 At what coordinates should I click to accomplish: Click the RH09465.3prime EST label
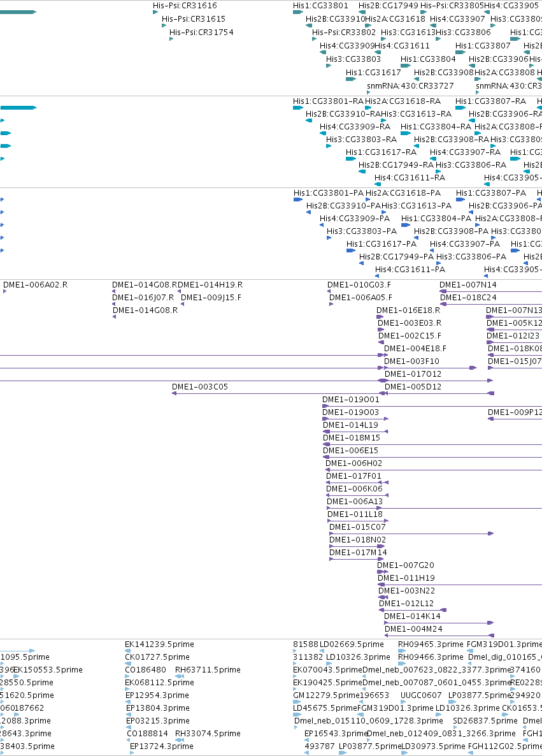click(431, 644)
